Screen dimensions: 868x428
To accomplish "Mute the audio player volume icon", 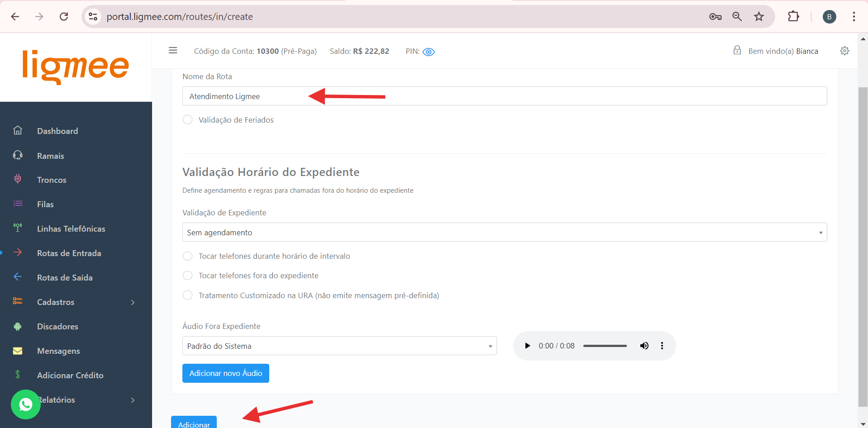I will pyautogui.click(x=644, y=346).
